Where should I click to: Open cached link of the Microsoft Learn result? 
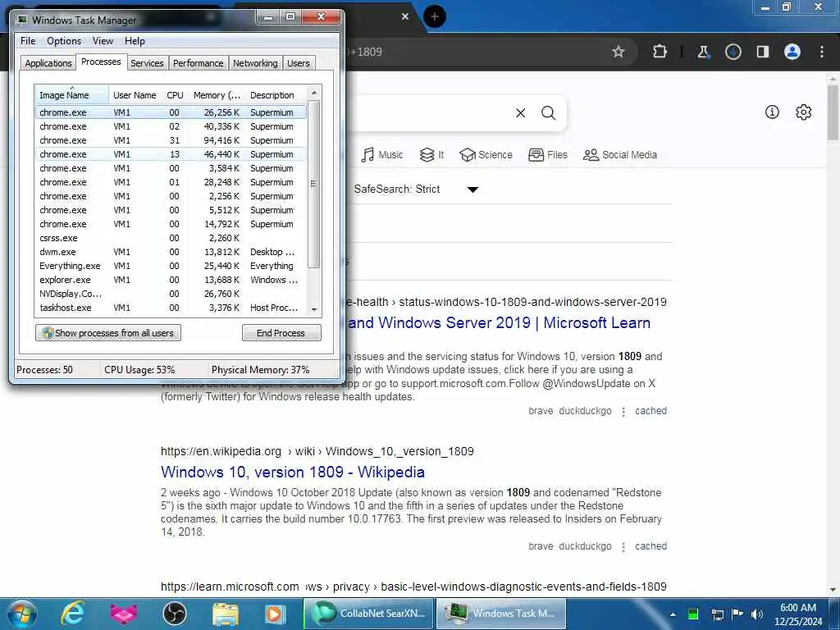[651, 411]
